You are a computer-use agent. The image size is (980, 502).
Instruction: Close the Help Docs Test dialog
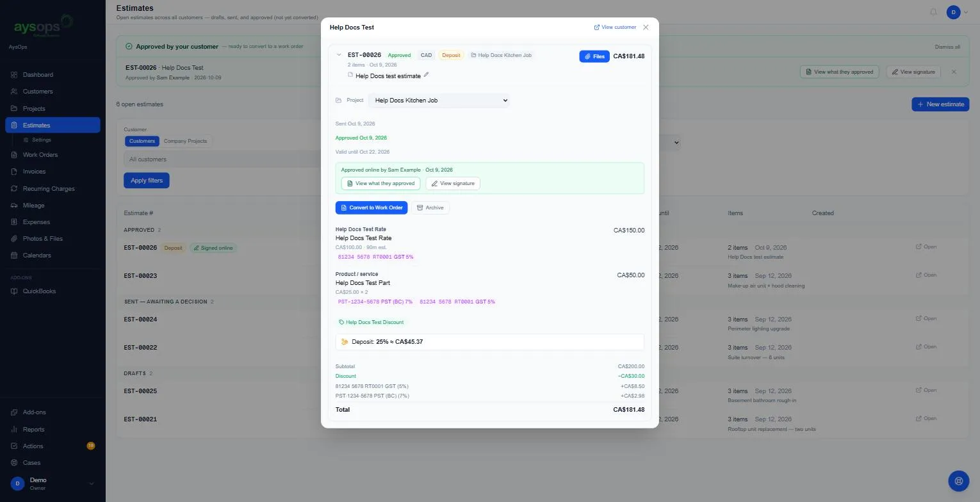coord(646,28)
